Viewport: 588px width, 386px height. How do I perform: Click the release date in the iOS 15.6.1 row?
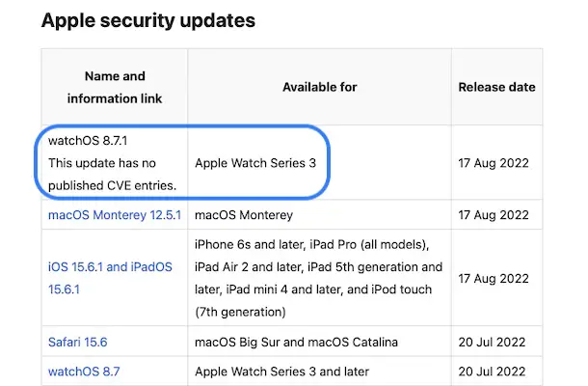[x=494, y=276]
